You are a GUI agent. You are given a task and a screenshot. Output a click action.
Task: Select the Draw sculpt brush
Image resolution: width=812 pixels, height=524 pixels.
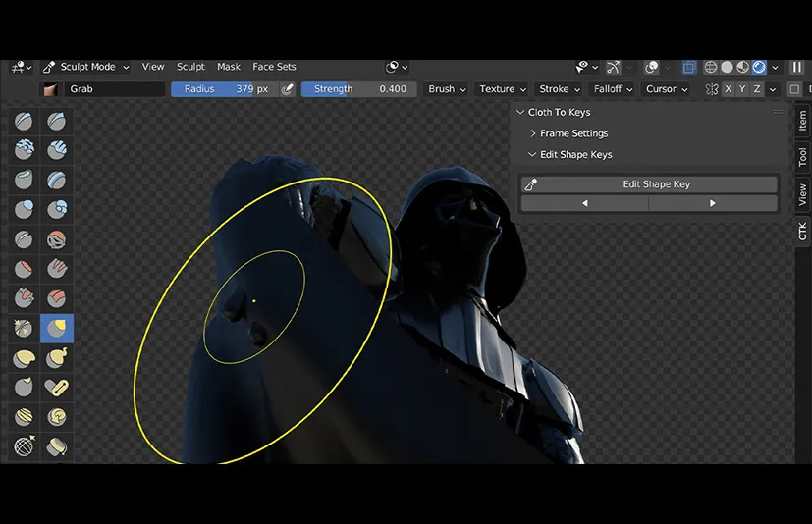pos(24,121)
